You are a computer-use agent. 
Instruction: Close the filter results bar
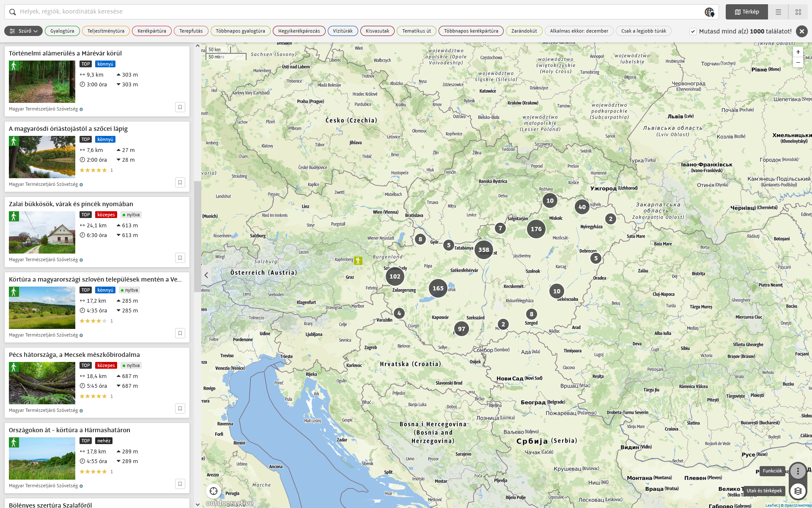[x=801, y=31]
